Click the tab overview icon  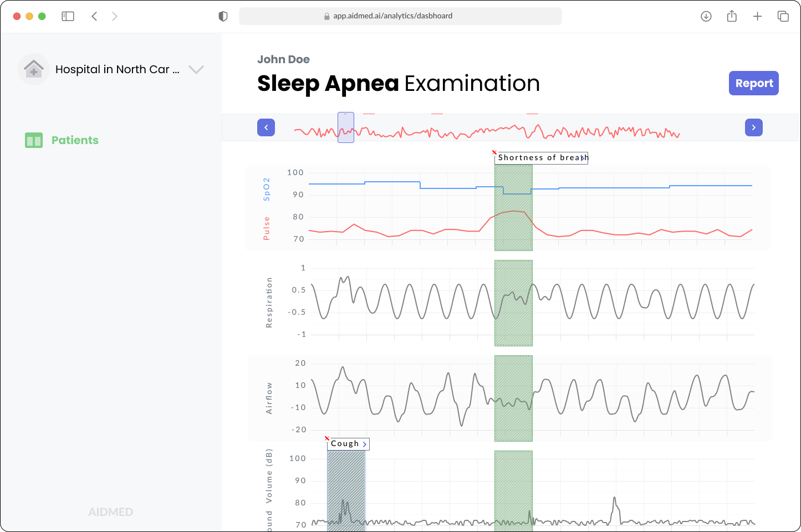click(783, 16)
